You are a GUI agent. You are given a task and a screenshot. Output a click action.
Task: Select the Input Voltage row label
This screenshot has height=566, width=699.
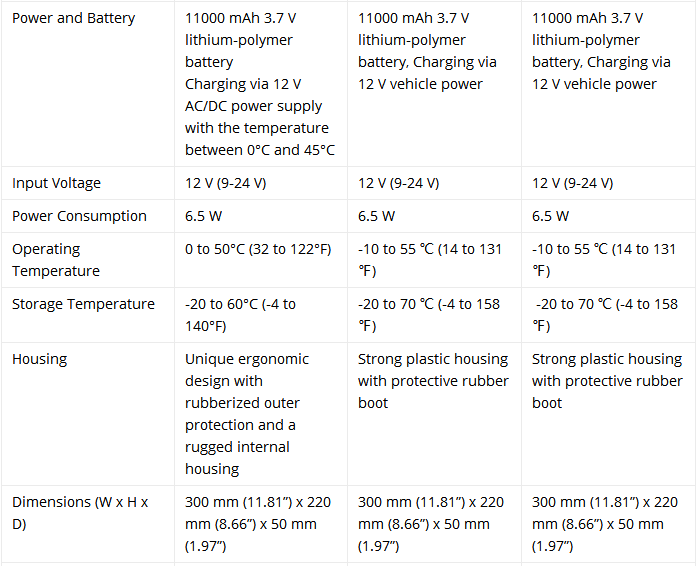(56, 183)
